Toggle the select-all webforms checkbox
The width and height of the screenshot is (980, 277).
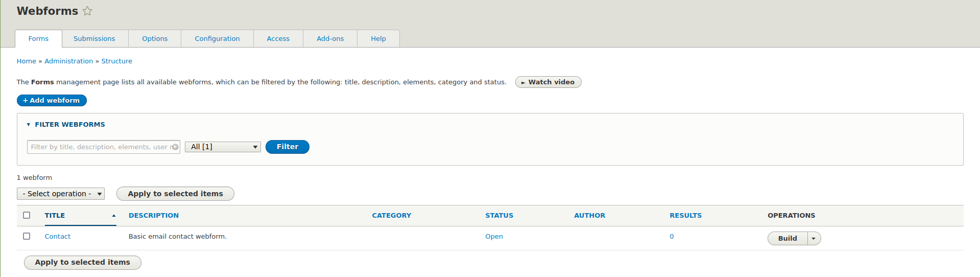point(27,215)
